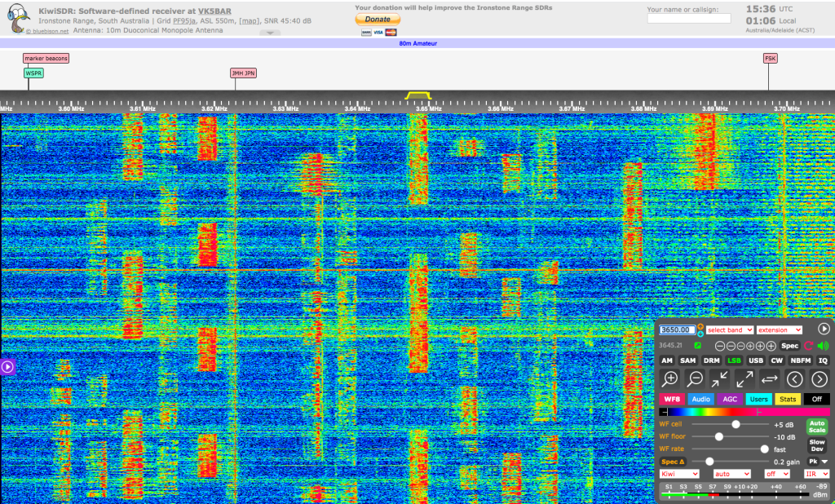Expand the IIR filter dropdown

coord(815,473)
